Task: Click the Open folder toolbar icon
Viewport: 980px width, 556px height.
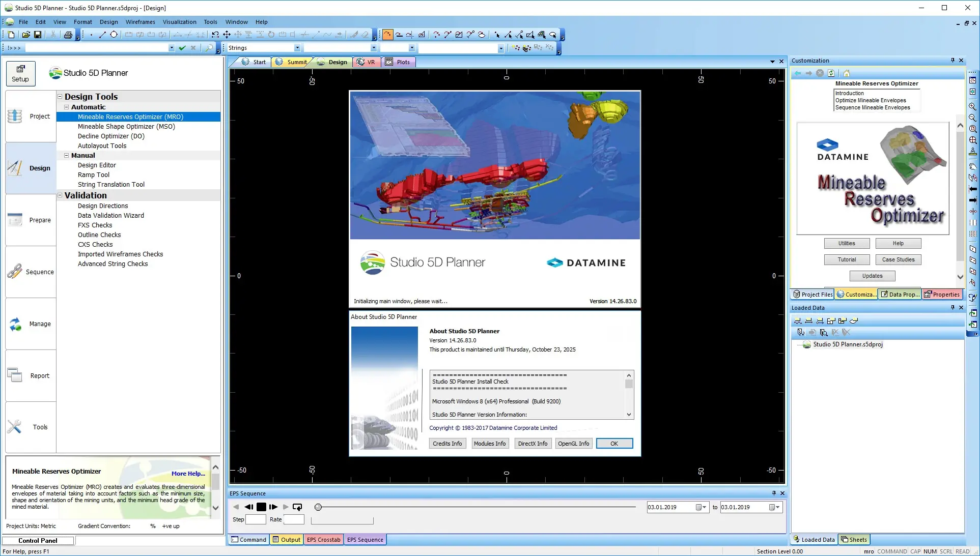Action: click(26, 35)
